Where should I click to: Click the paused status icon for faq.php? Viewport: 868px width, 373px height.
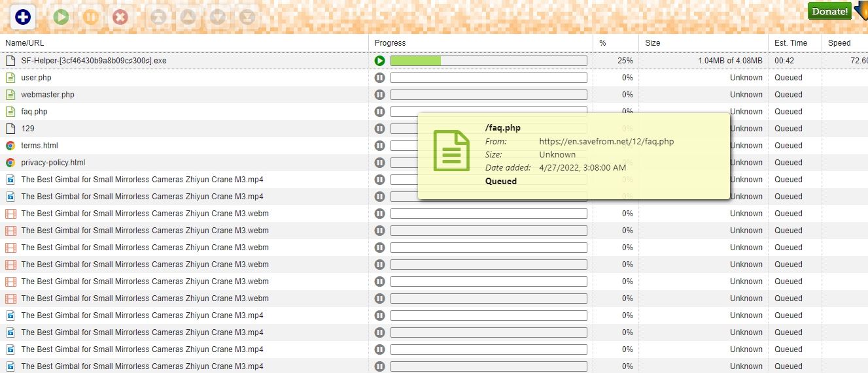click(380, 112)
